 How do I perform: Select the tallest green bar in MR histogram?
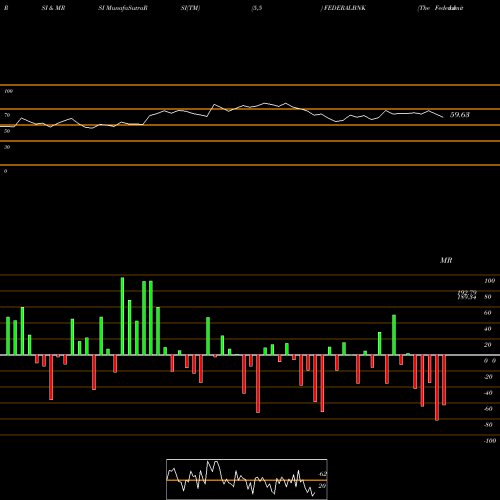tap(122, 316)
